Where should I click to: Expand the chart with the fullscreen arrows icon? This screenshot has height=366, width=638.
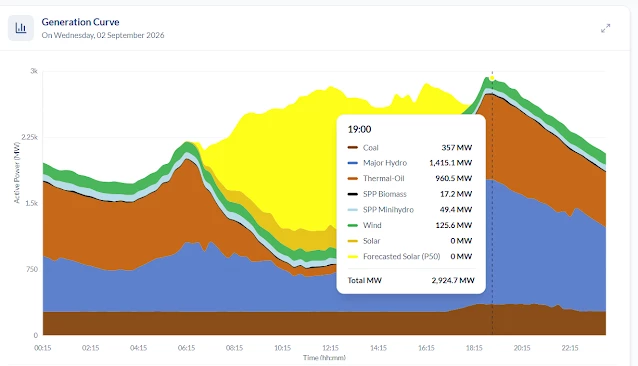coord(605,28)
